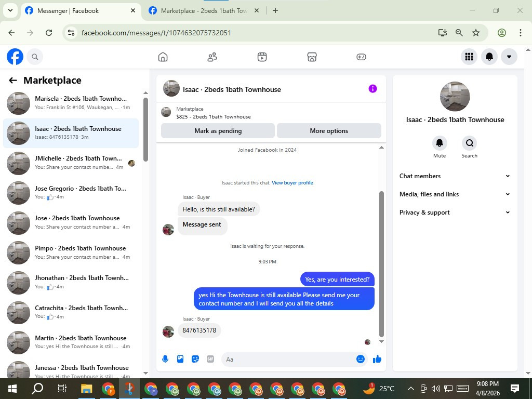
Task: Open the notifications bell in header
Action: pyautogui.click(x=489, y=57)
